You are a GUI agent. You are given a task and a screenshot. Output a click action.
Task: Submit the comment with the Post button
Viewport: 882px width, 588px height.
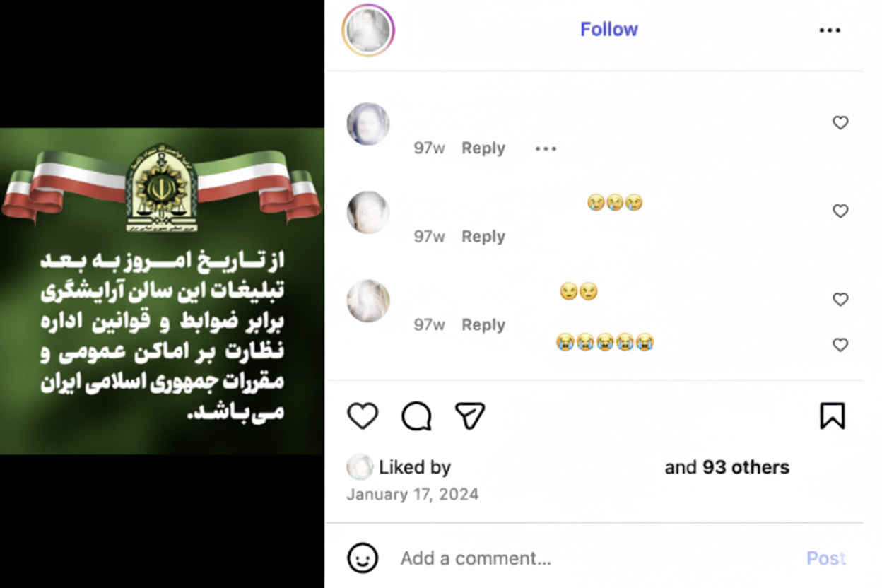pos(826,558)
